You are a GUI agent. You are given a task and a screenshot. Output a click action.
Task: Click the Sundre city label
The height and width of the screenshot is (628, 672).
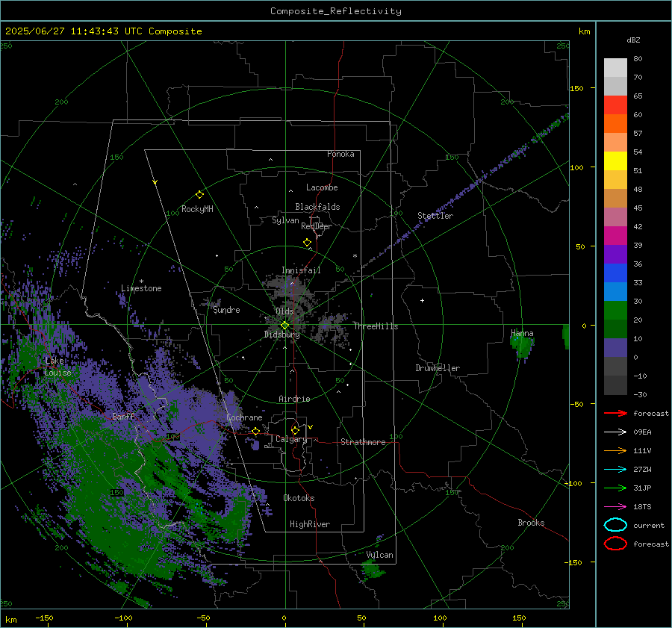click(x=227, y=309)
